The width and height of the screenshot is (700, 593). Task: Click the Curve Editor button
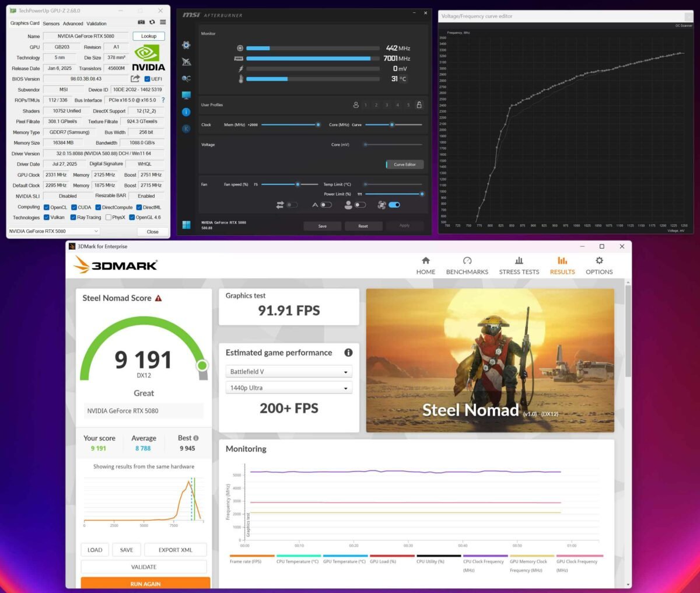click(x=404, y=165)
